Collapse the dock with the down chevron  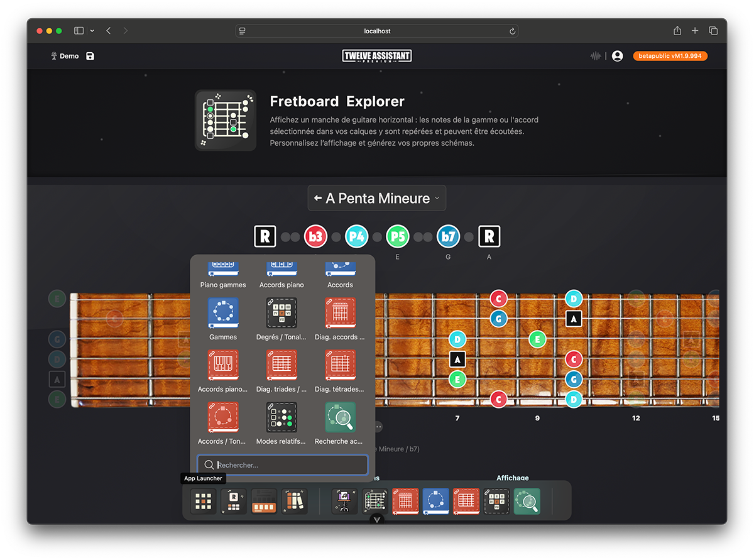point(376,519)
